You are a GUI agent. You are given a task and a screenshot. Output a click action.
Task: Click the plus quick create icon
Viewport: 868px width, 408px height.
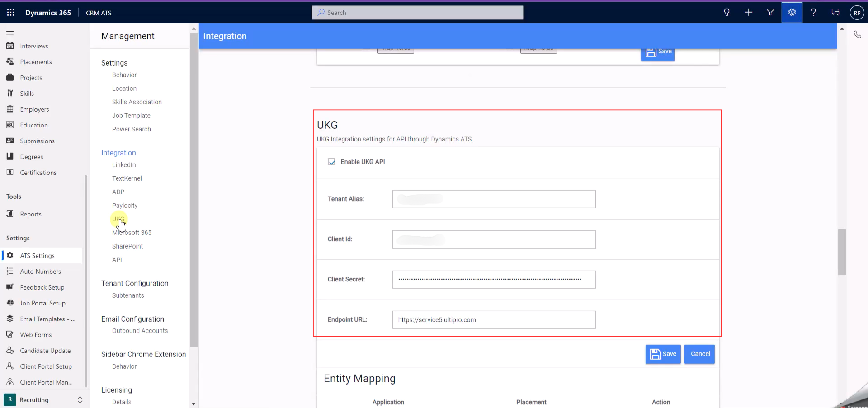coord(749,13)
